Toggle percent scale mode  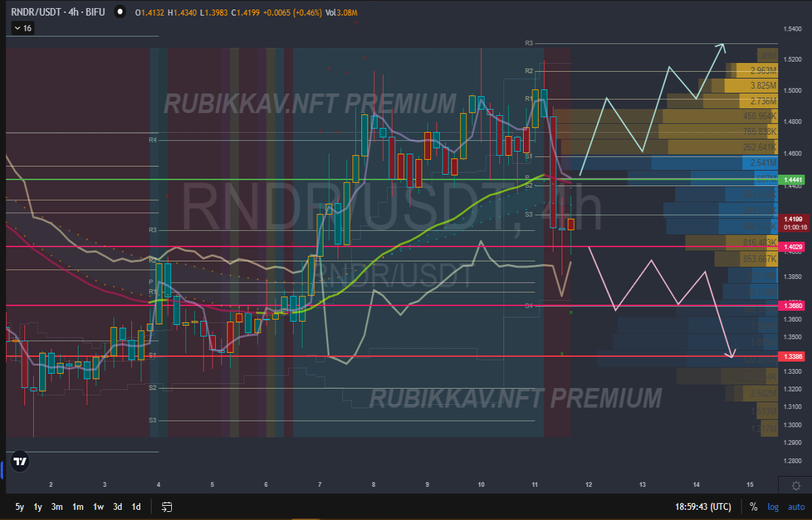(x=753, y=506)
